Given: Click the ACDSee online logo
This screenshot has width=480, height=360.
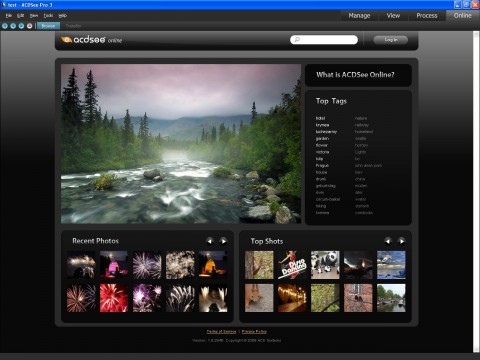Looking at the screenshot, I should click(92, 40).
